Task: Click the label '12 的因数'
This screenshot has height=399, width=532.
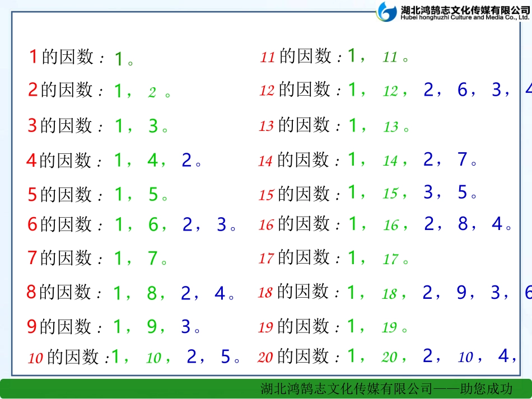Action: [295, 90]
